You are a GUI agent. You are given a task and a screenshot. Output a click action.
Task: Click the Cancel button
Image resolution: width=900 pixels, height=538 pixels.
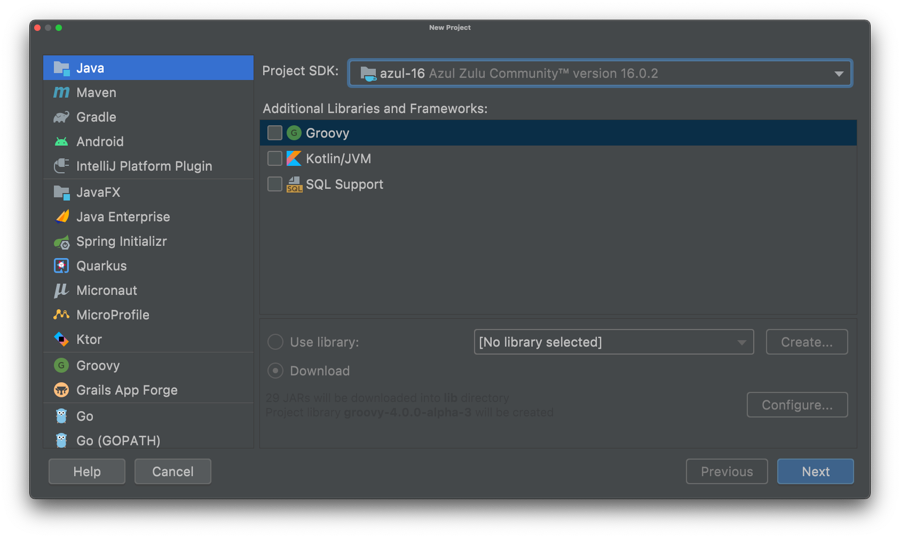click(x=173, y=471)
